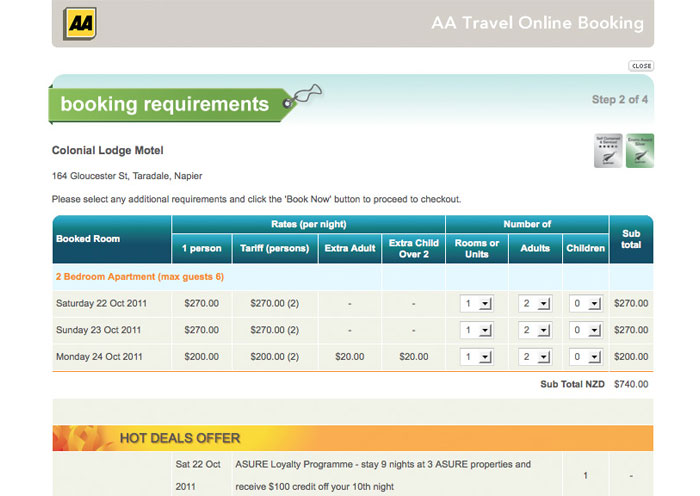Click the Close button

point(641,66)
